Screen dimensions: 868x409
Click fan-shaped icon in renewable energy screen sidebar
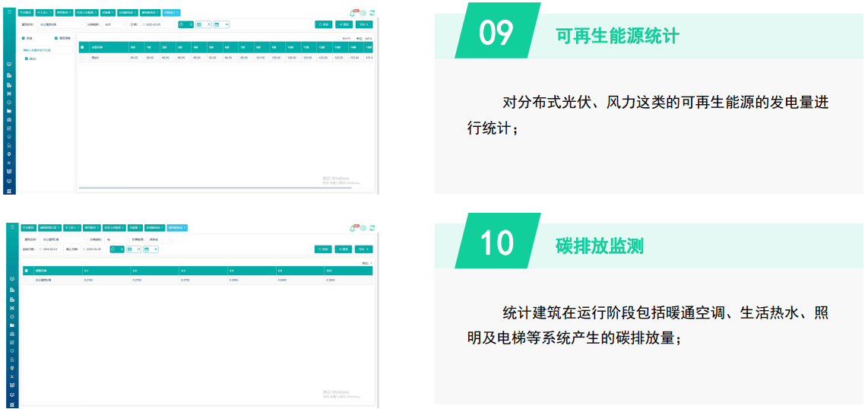coord(9,94)
